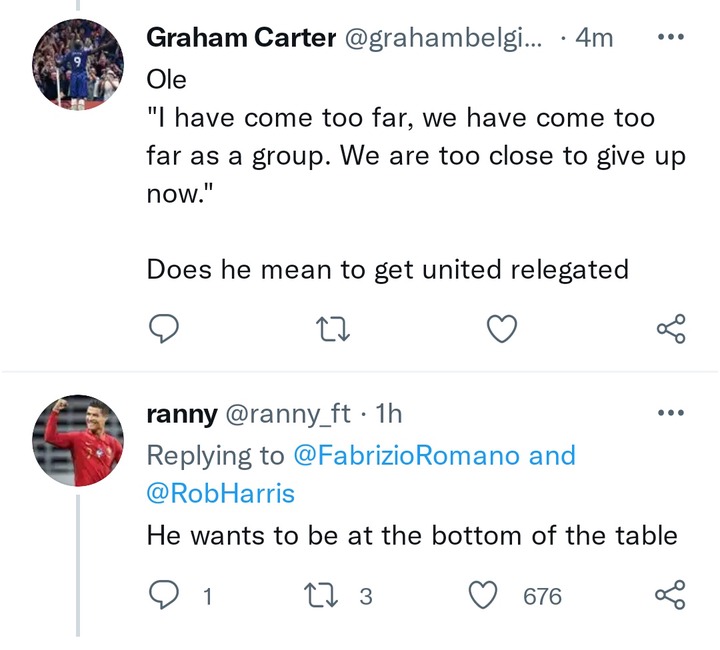Reply to ranny's tweet
Screen dimensions: 720x650
tap(163, 595)
